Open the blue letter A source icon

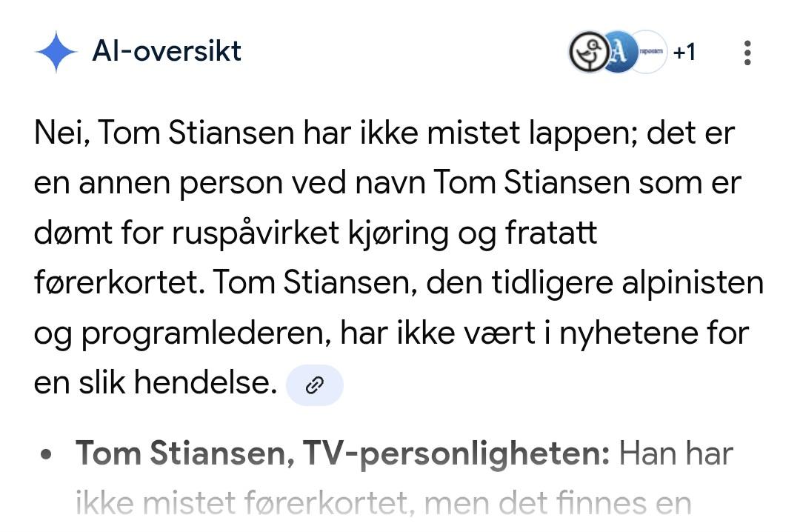pos(617,53)
